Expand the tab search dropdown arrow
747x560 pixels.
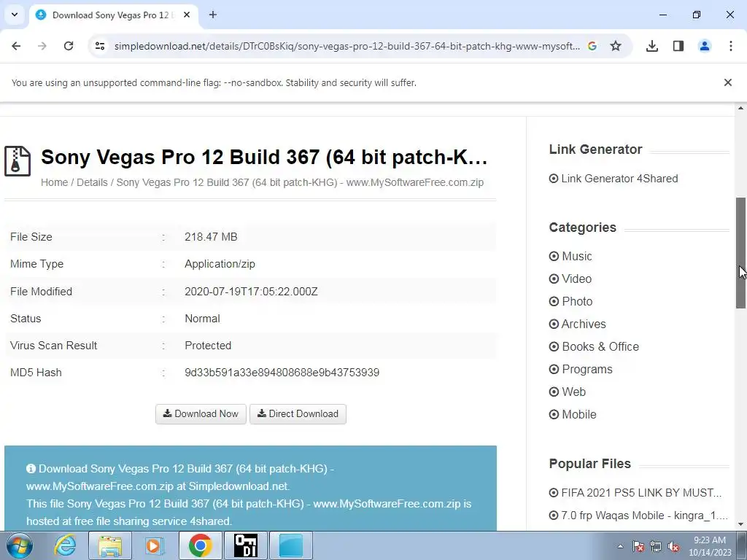tap(15, 15)
